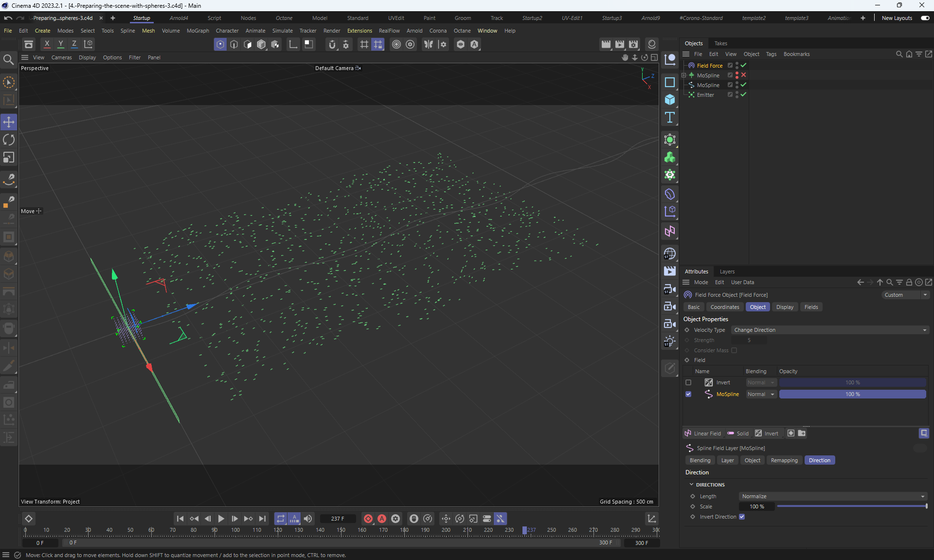This screenshot has height=560, width=934.
Task: Open the MoGraph menu
Action: [198, 31]
